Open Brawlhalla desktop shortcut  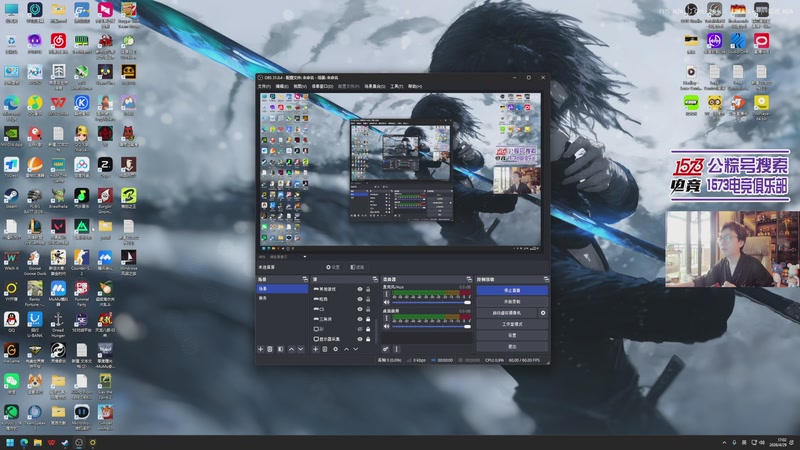58,198
